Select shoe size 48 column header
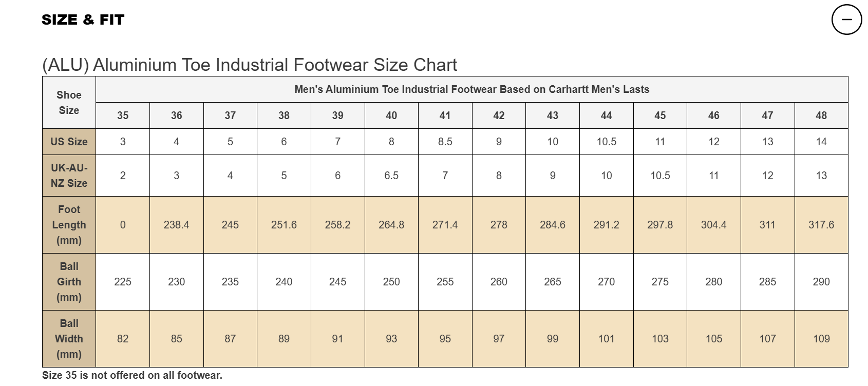 [821, 115]
